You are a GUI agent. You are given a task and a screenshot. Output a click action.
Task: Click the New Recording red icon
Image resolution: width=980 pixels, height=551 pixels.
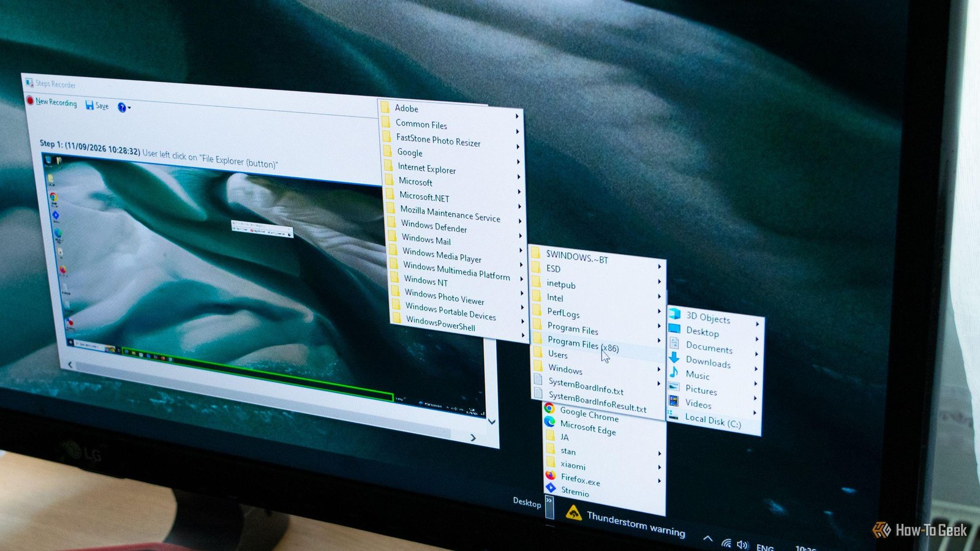[x=30, y=100]
